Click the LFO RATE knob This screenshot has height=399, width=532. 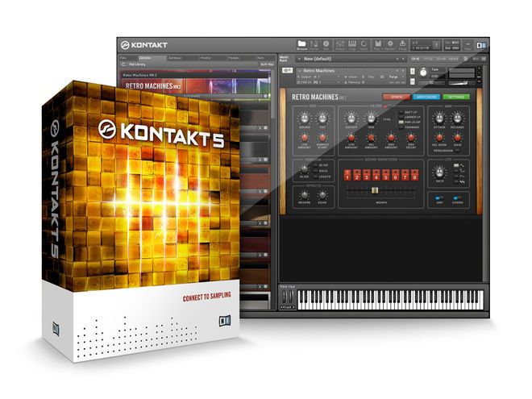(x=439, y=172)
